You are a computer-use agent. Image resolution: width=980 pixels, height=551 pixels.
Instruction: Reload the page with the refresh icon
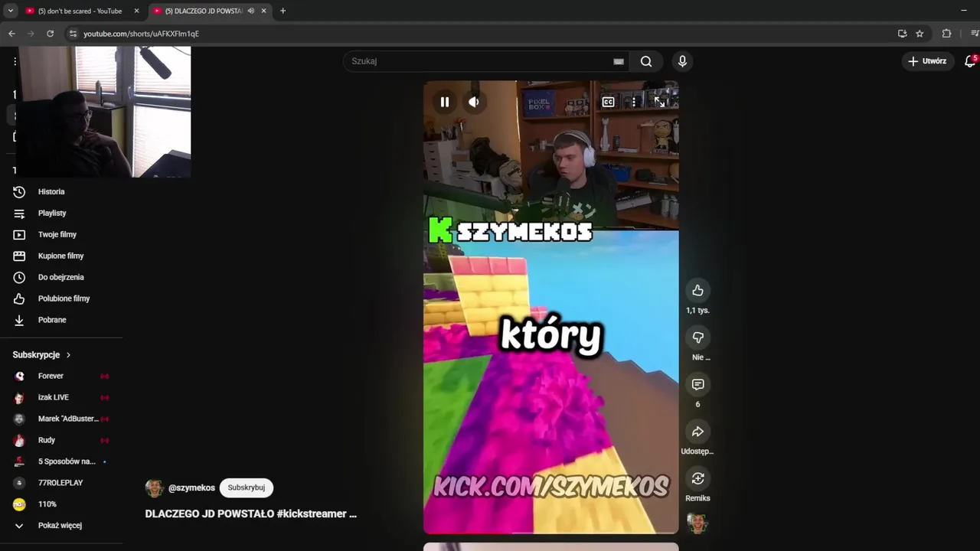coord(51,34)
